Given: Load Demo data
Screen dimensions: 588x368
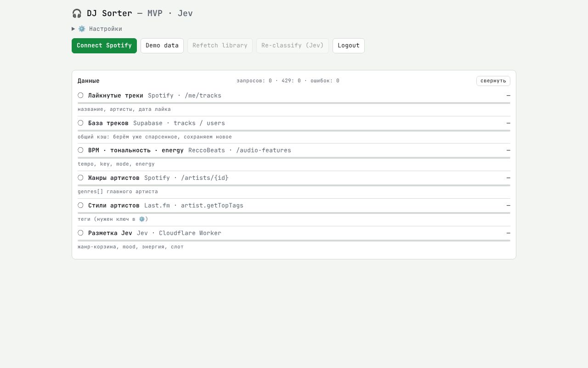Looking at the screenshot, I should (162, 46).
